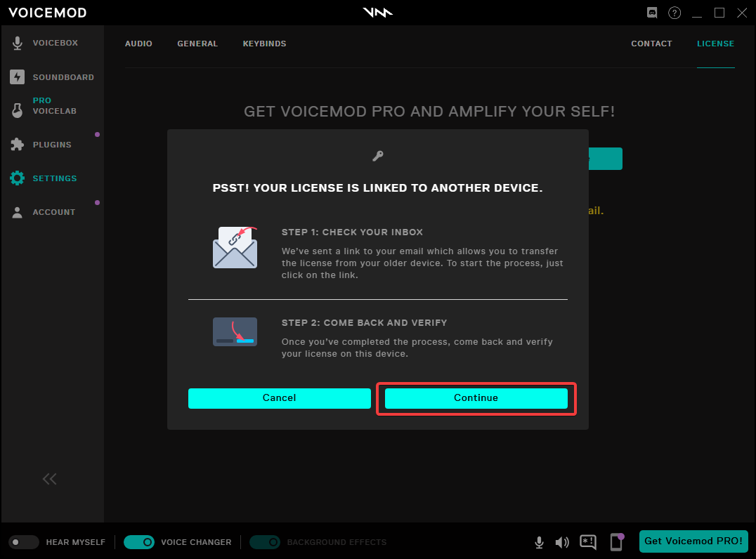
Task: Click the teal button behind the dialog
Action: 606,159
